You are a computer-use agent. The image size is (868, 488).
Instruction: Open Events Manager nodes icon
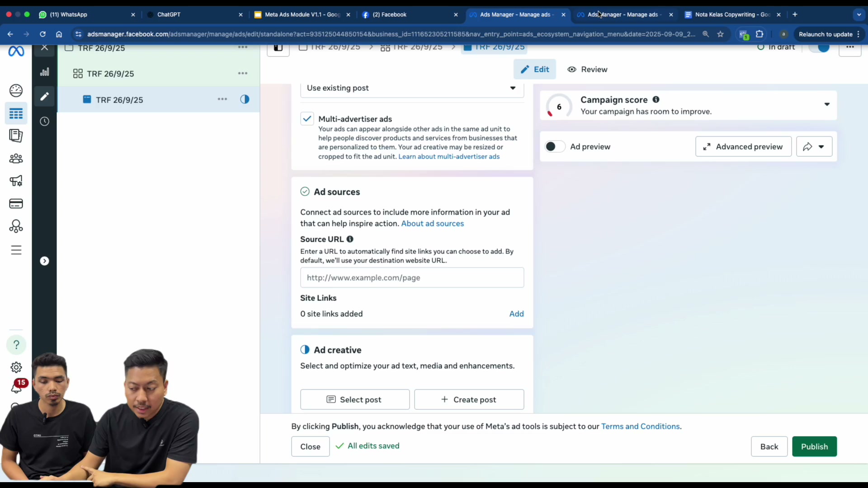pyautogui.click(x=16, y=226)
